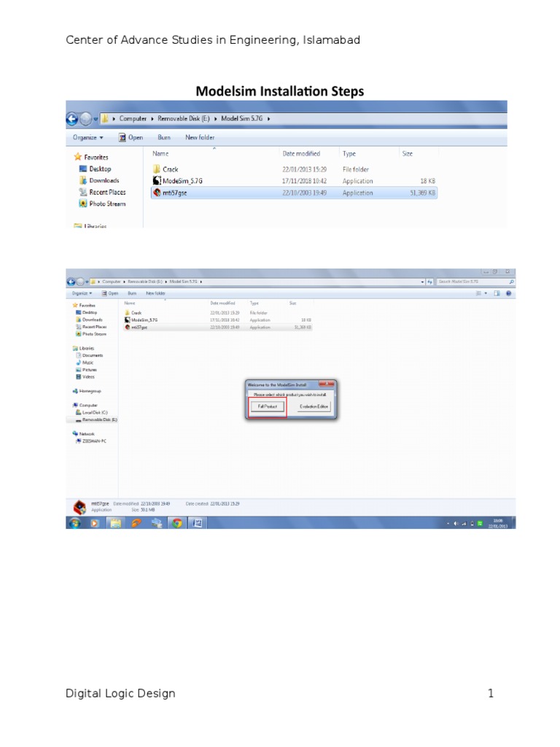Open Google Chrome from taskbar
560x747 pixels.
[x=177, y=523]
